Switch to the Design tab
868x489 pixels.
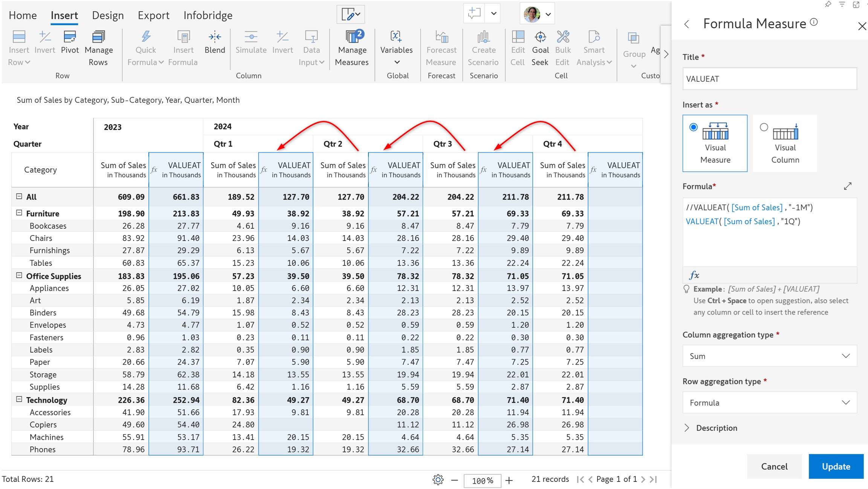[108, 15]
